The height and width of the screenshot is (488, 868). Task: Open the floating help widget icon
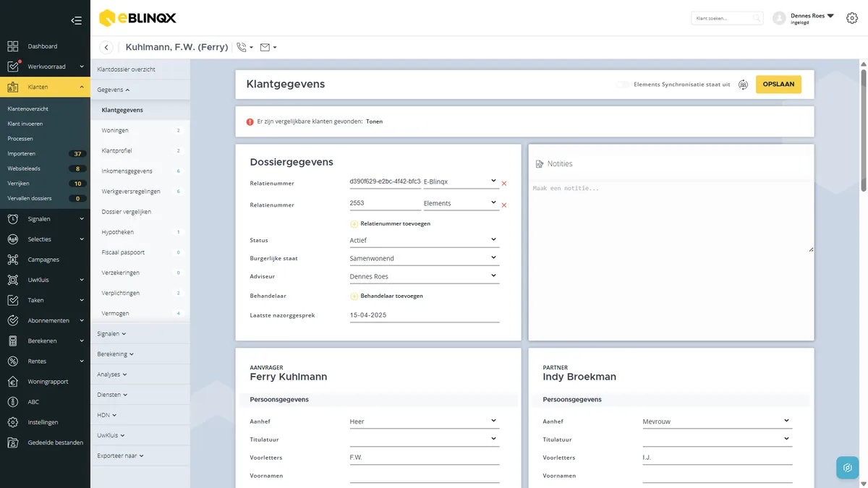pyautogui.click(x=848, y=468)
